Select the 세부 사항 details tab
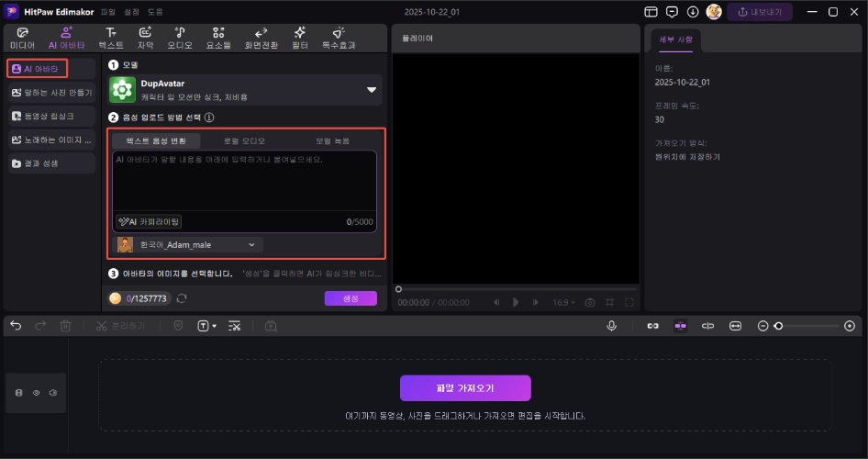The width and height of the screenshot is (868, 459). click(x=675, y=39)
